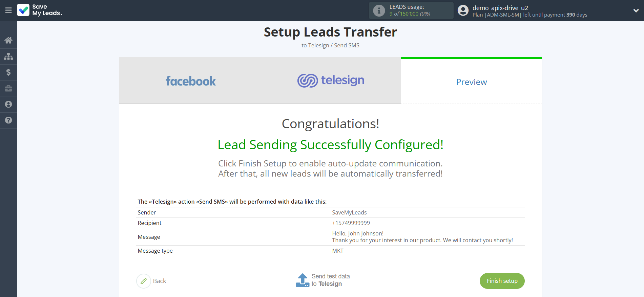Click the upload icon above Send test data

coord(303,280)
